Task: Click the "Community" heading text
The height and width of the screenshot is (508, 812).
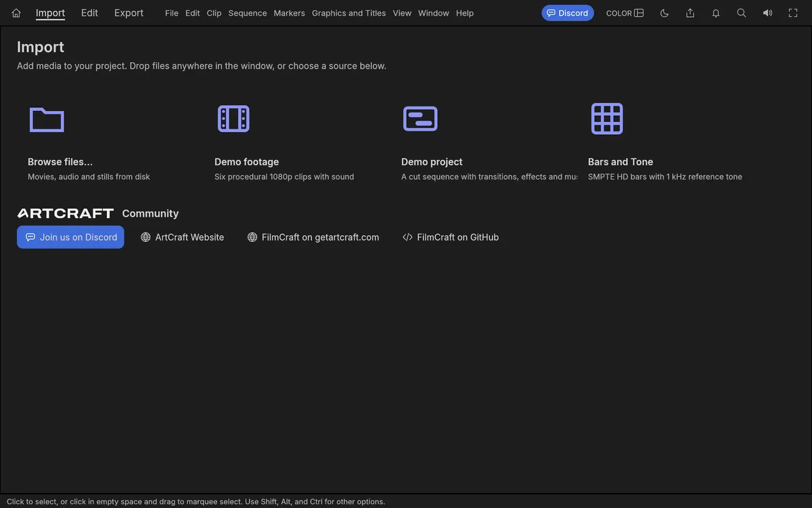Action: (x=150, y=213)
